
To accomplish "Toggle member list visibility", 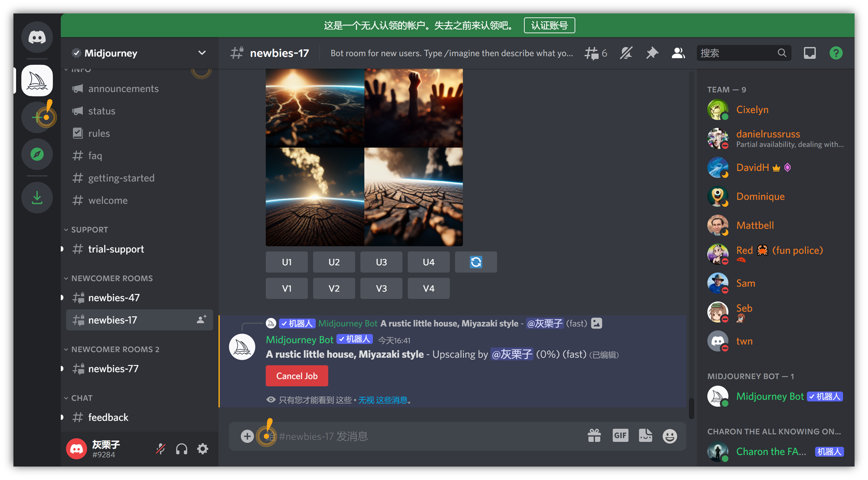I will click(678, 53).
